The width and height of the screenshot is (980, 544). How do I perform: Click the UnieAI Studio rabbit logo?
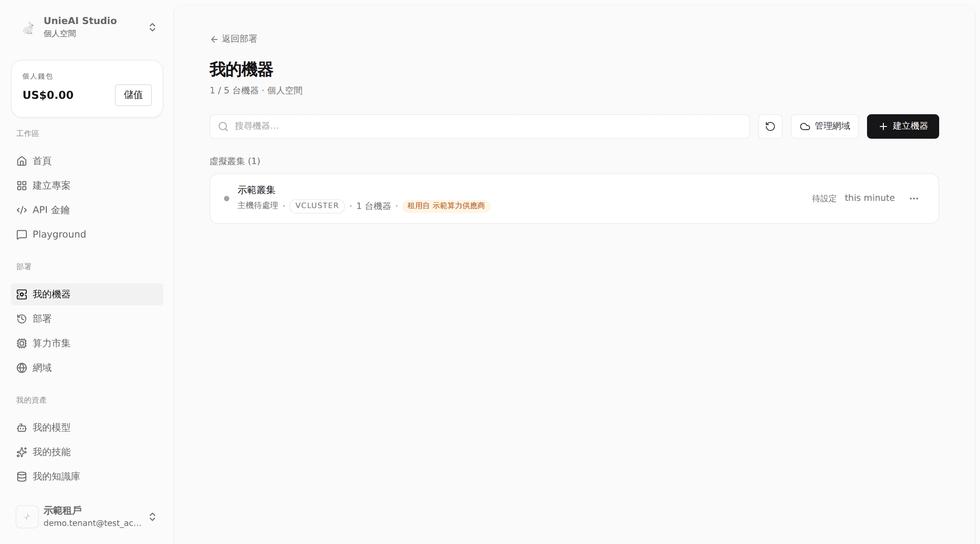[28, 27]
